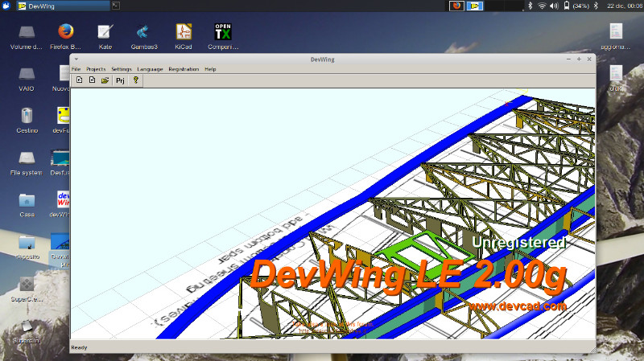
Task: Click the first new document toolbar icon
Action: 79,80
